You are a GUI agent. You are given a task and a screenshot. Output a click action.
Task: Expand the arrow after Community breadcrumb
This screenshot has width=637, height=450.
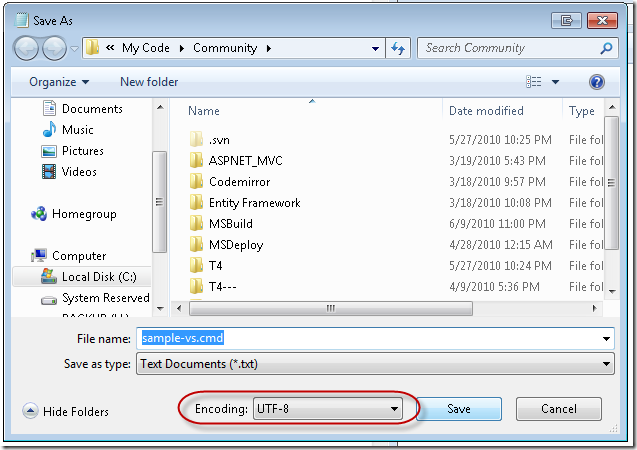[x=269, y=49]
